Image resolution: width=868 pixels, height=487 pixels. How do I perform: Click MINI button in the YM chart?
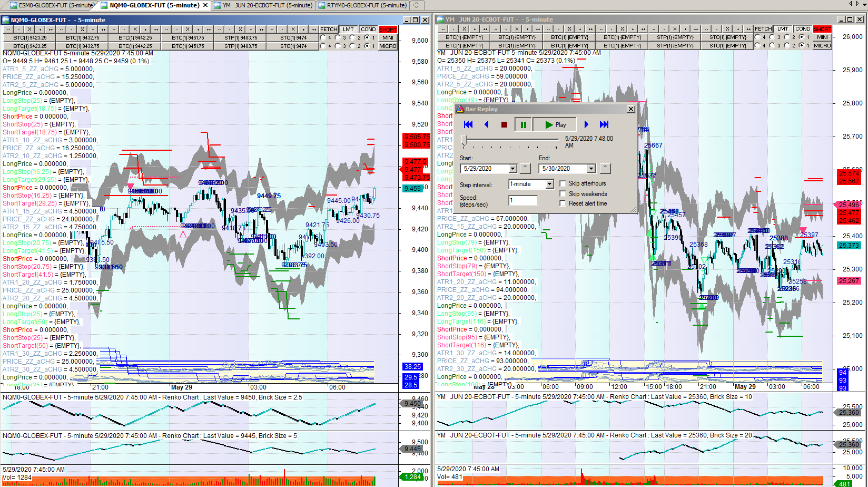(822, 37)
